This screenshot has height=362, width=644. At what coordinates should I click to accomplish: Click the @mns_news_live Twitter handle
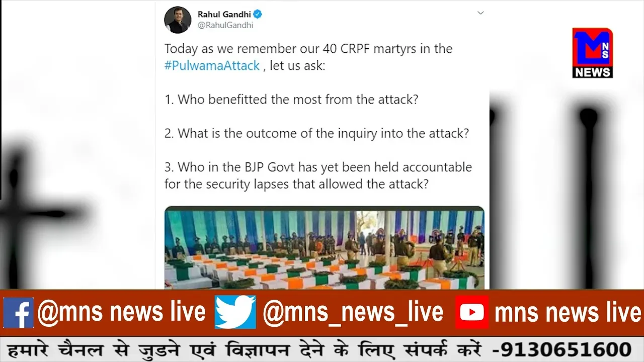click(353, 313)
